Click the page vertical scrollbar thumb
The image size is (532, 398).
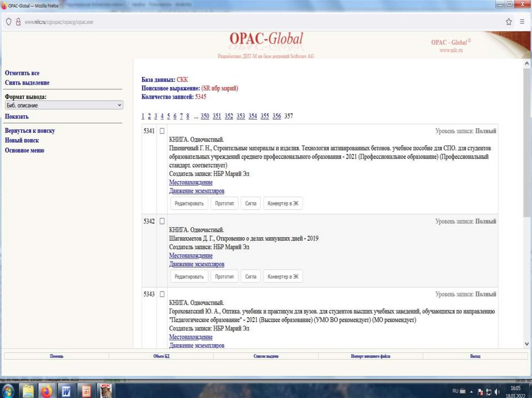(x=527, y=142)
